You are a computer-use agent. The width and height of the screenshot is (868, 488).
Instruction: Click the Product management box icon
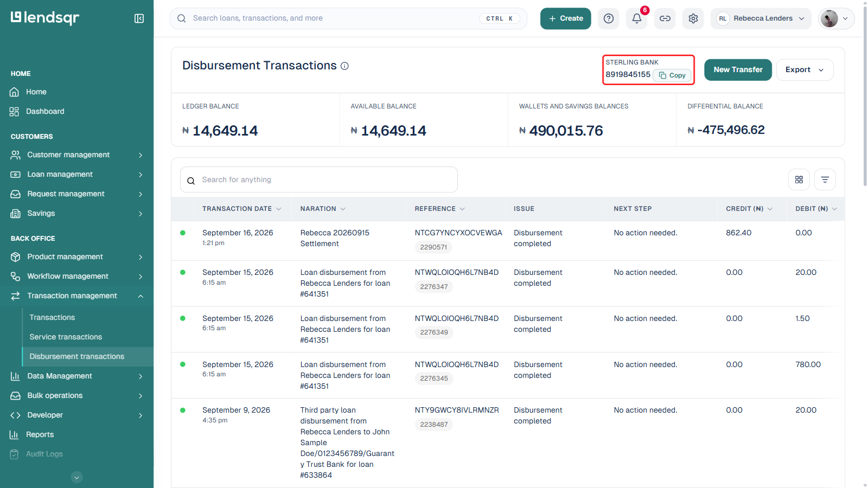(15, 257)
